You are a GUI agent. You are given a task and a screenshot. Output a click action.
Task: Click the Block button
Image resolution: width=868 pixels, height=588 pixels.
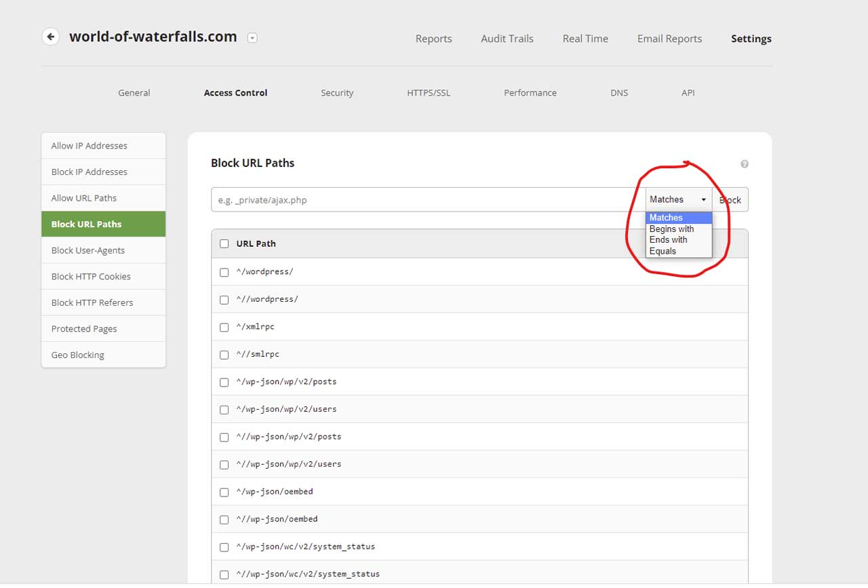(730, 200)
